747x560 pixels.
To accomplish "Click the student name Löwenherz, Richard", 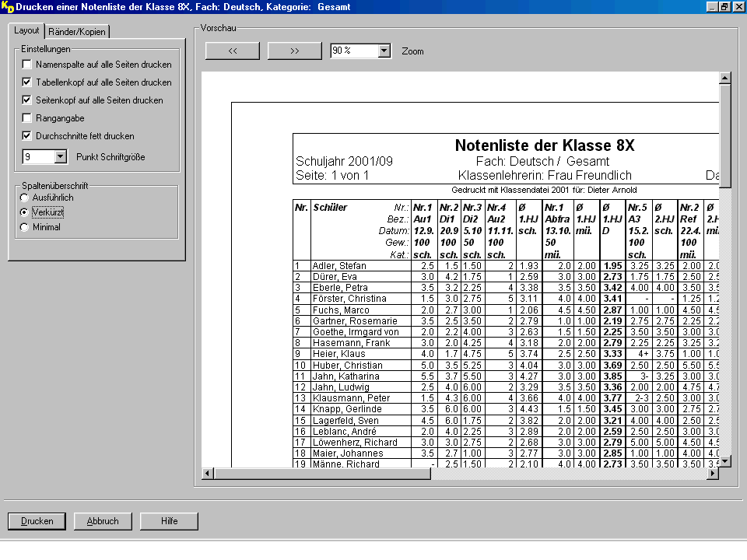I will click(x=355, y=443).
